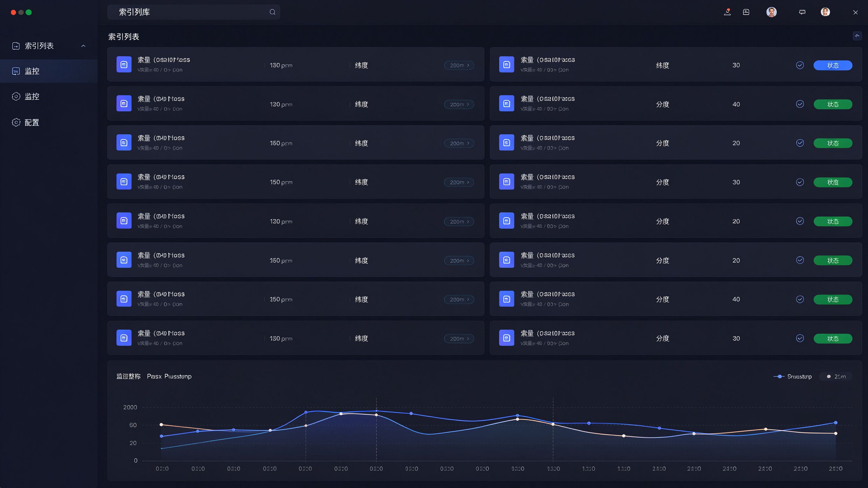
Task: Open the archive box icon in the top bar
Action: click(746, 12)
